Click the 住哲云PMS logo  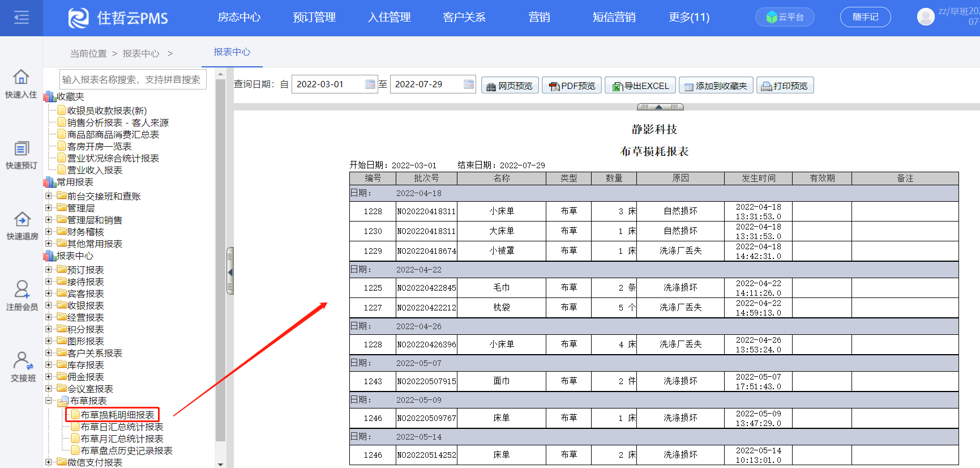[x=118, y=18]
